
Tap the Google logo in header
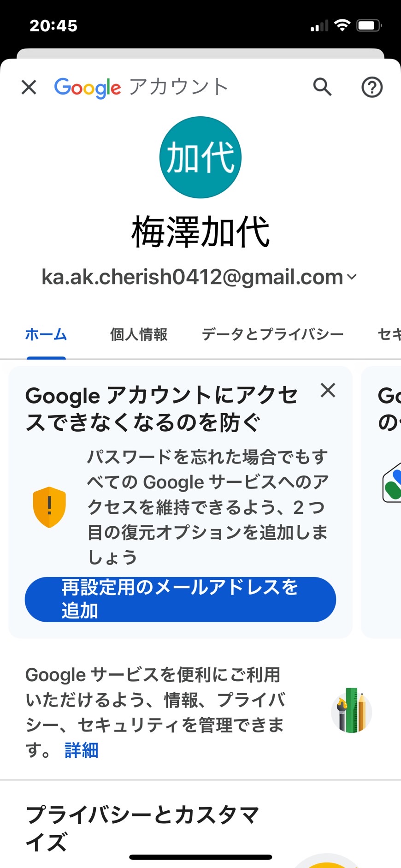88,88
